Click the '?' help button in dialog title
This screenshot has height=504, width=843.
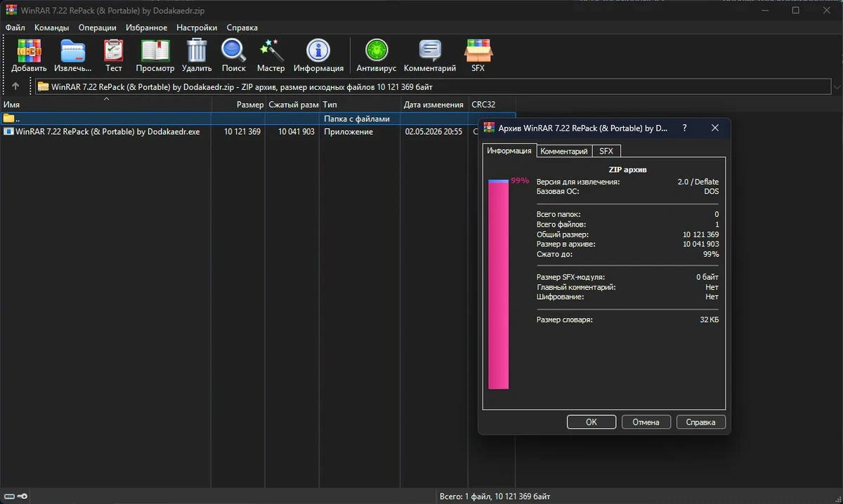(684, 128)
